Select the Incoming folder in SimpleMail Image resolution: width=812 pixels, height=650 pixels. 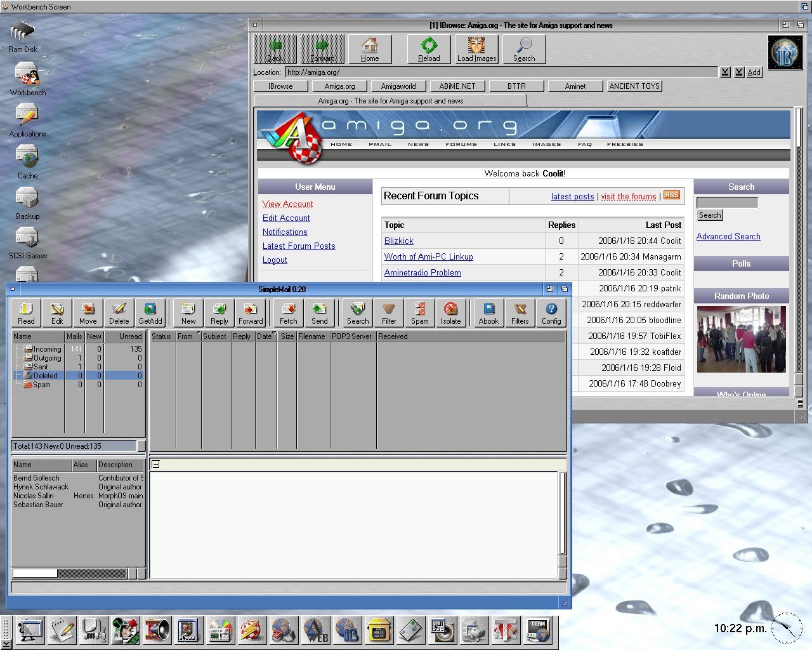pos(79,349)
